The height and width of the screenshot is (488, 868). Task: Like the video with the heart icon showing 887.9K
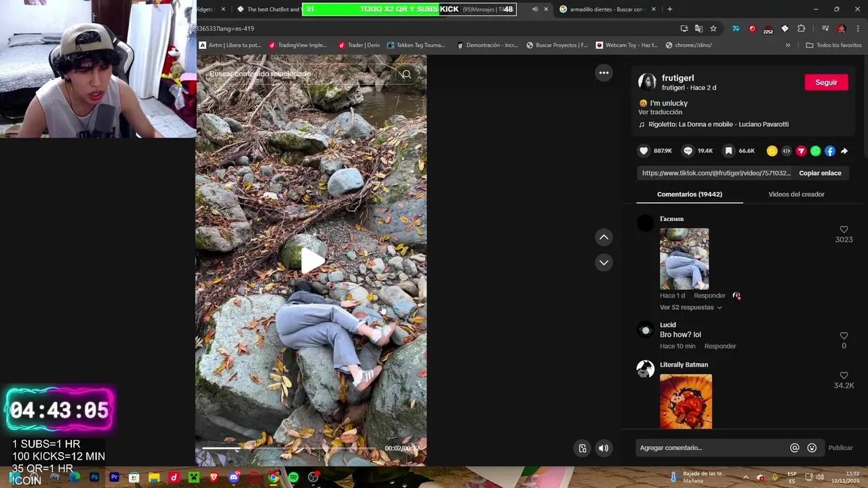644,150
